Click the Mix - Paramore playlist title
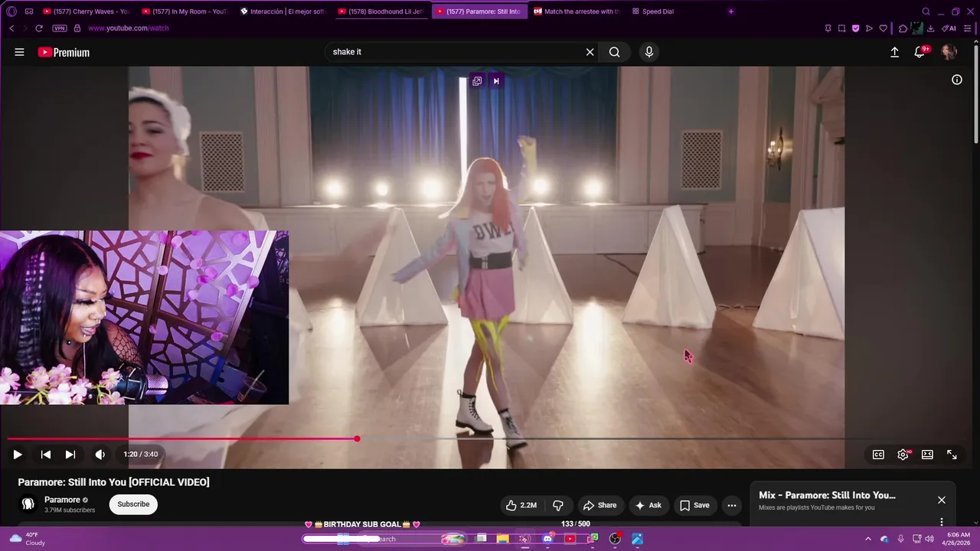This screenshot has height=551, width=980. [827, 495]
